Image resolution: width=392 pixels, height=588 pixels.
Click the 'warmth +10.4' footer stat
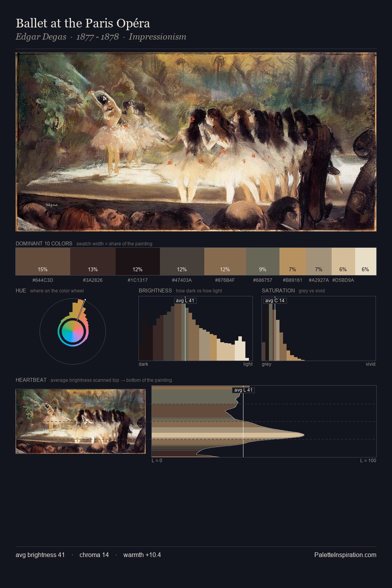pos(142,555)
